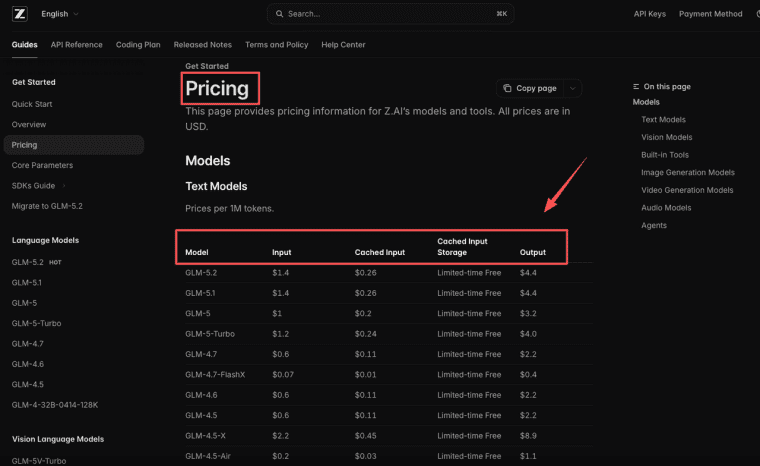Open the API Keys link
The image size is (760, 466).
coord(649,14)
